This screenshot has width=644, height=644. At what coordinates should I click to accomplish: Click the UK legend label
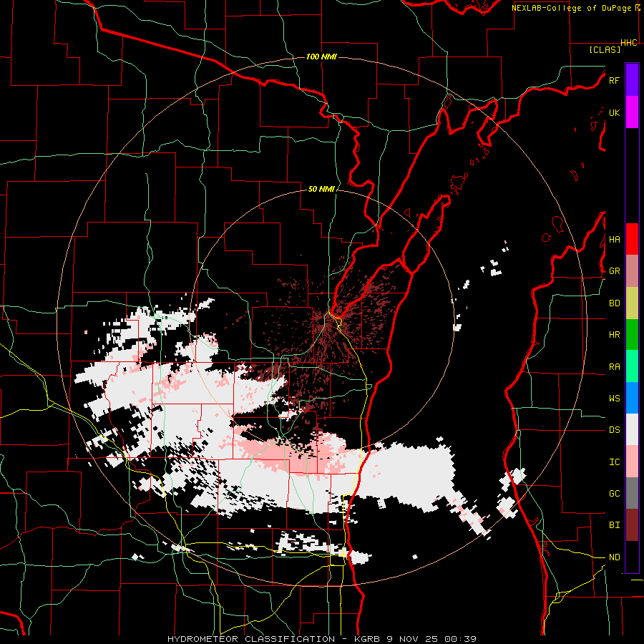[x=614, y=112]
